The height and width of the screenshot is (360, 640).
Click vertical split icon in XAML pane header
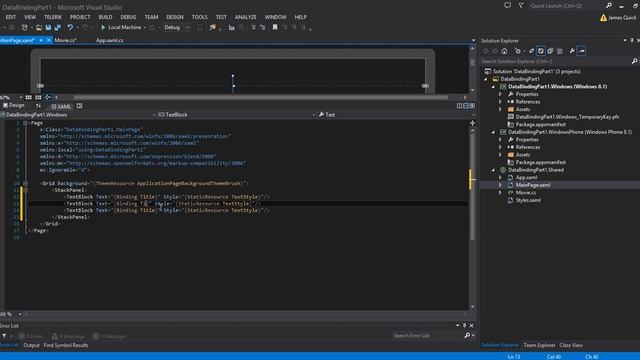pos(459,106)
